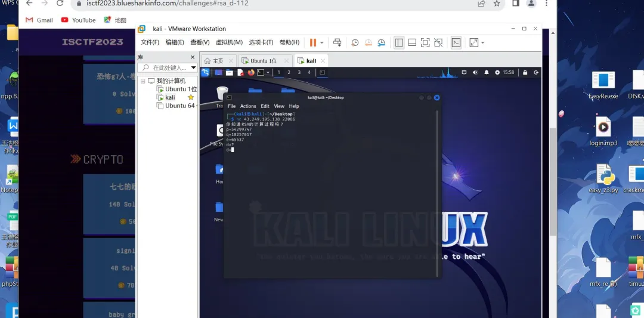Click the volume speaker icon in Kali panel

pyautogui.click(x=475, y=72)
